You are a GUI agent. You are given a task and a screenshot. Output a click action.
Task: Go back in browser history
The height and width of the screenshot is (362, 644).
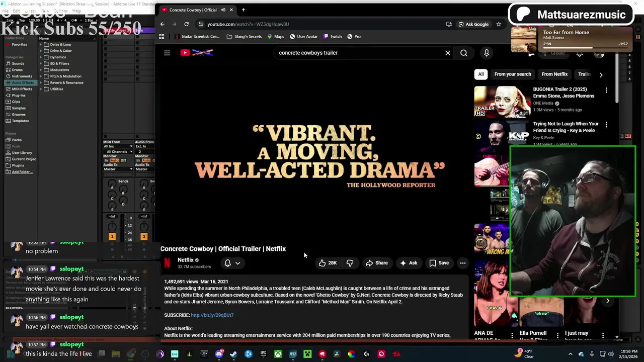click(162, 24)
